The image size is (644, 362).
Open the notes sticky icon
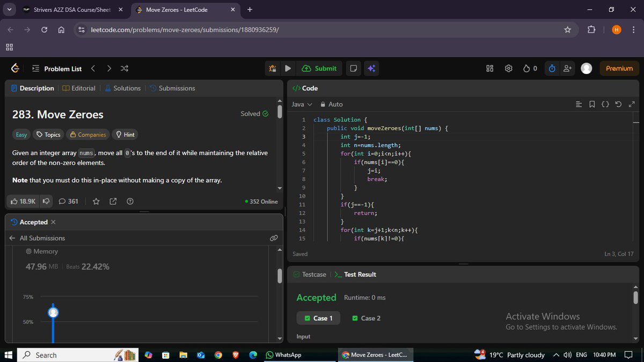click(353, 68)
